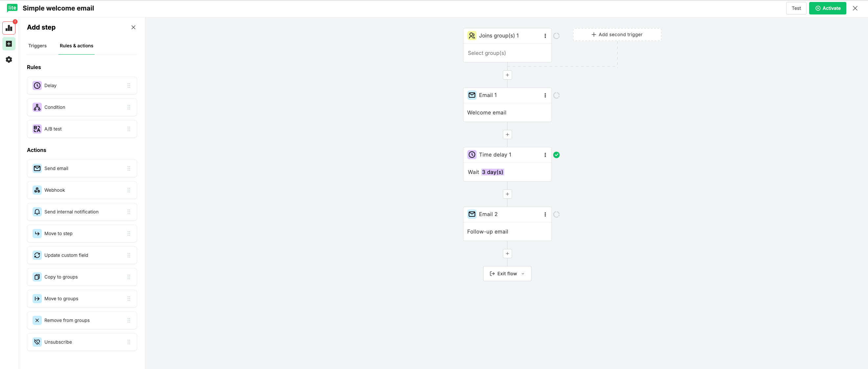Add step above Exit flow
Image resolution: width=868 pixels, height=369 pixels.
[507, 254]
